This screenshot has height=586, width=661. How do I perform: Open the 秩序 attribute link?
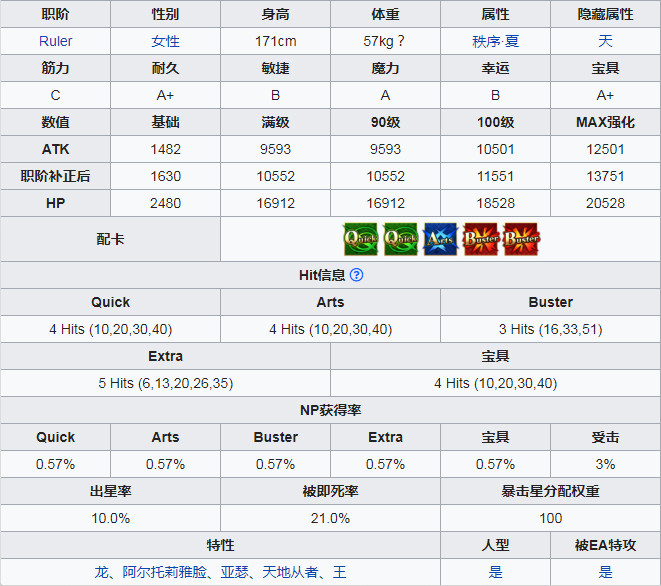click(486, 41)
